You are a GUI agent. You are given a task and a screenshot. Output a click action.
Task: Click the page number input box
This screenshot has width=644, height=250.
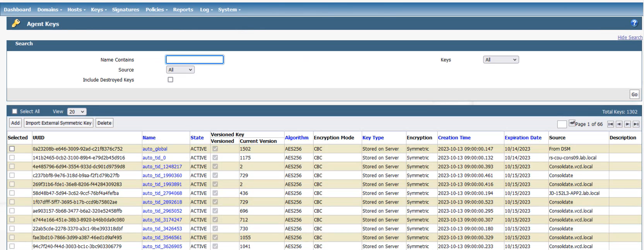point(562,124)
